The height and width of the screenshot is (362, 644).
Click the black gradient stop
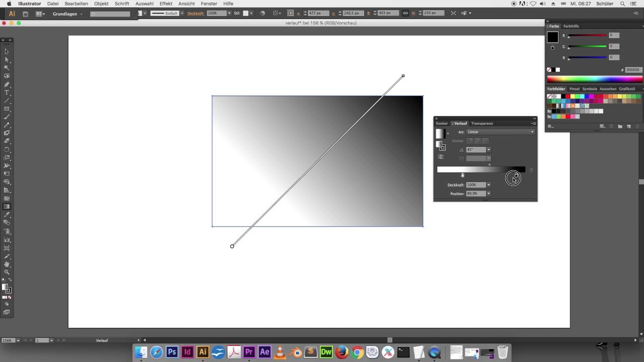tap(516, 175)
